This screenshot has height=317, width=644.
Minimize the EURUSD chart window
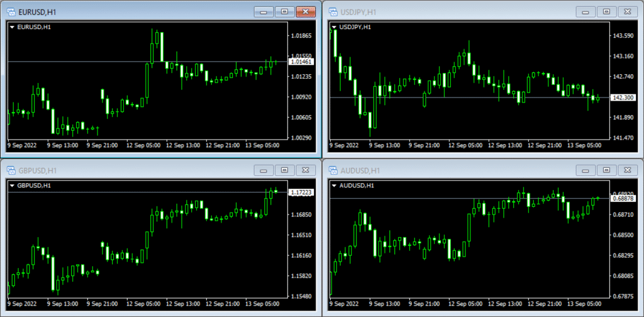[264, 11]
